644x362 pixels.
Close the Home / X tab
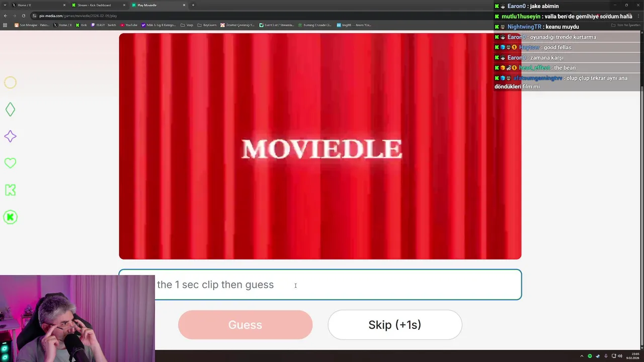tap(64, 5)
